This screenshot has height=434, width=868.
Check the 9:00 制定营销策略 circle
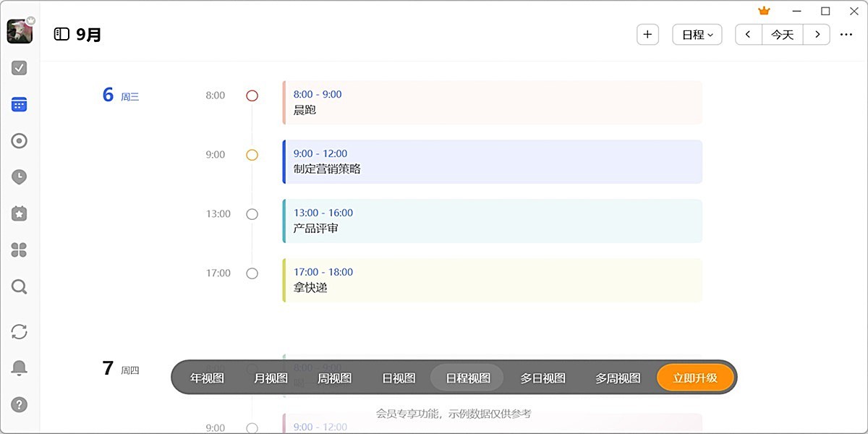(x=252, y=155)
